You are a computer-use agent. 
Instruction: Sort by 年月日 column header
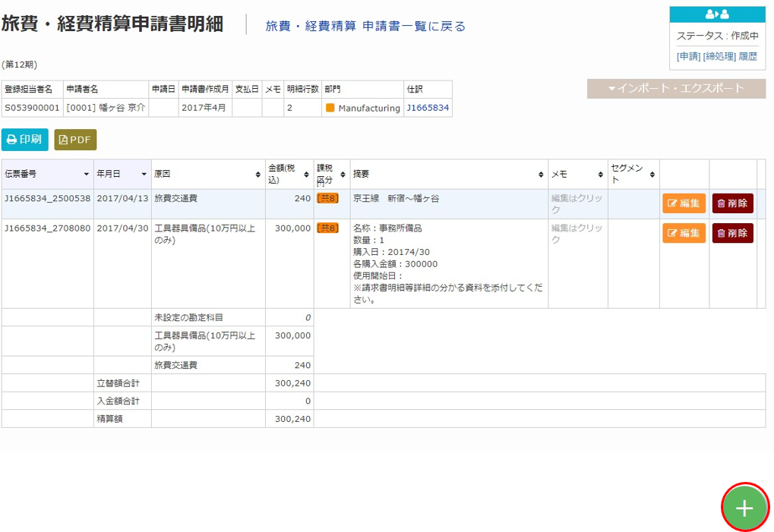(x=122, y=174)
